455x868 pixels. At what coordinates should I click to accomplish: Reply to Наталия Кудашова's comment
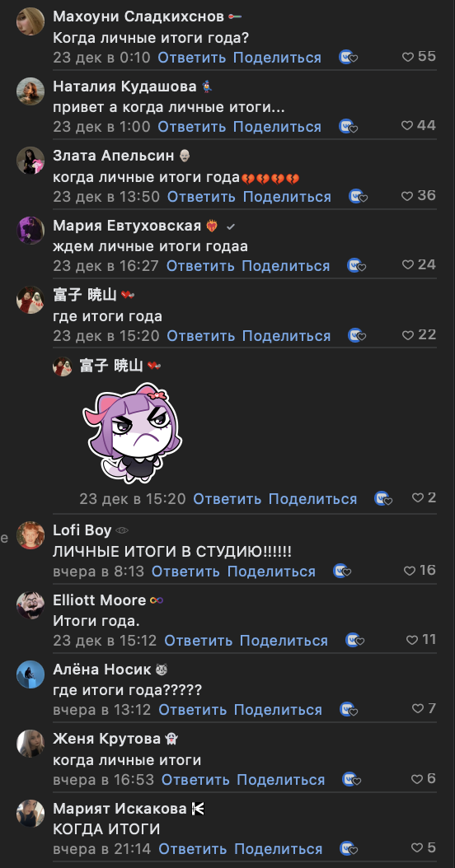click(x=192, y=127)
